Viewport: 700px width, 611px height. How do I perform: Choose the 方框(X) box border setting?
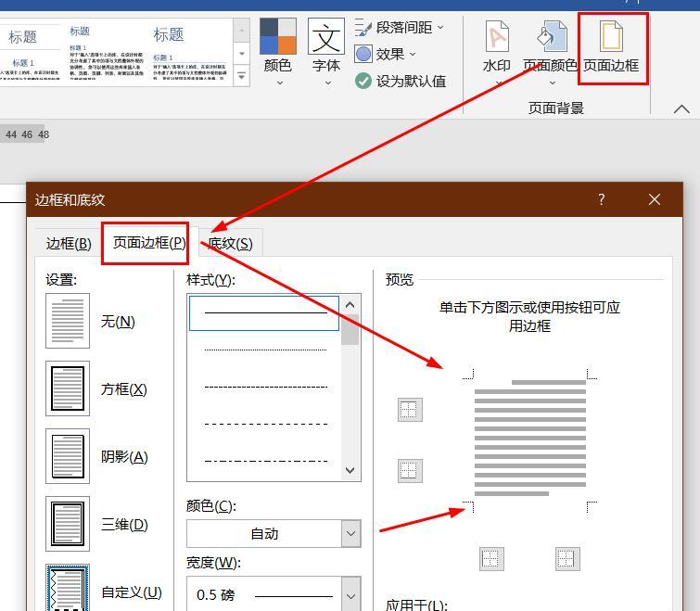click(68, 388)
